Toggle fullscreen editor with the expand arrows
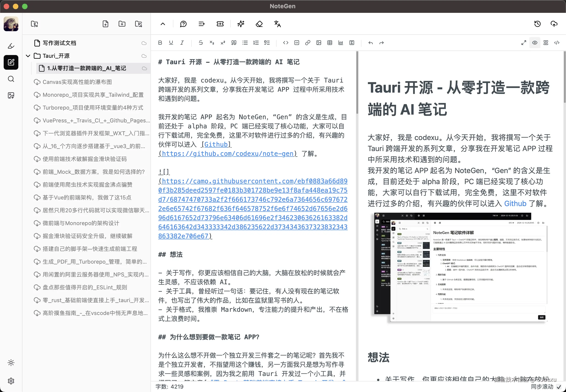This screenshot has width=566, height=392. (524, 43)
